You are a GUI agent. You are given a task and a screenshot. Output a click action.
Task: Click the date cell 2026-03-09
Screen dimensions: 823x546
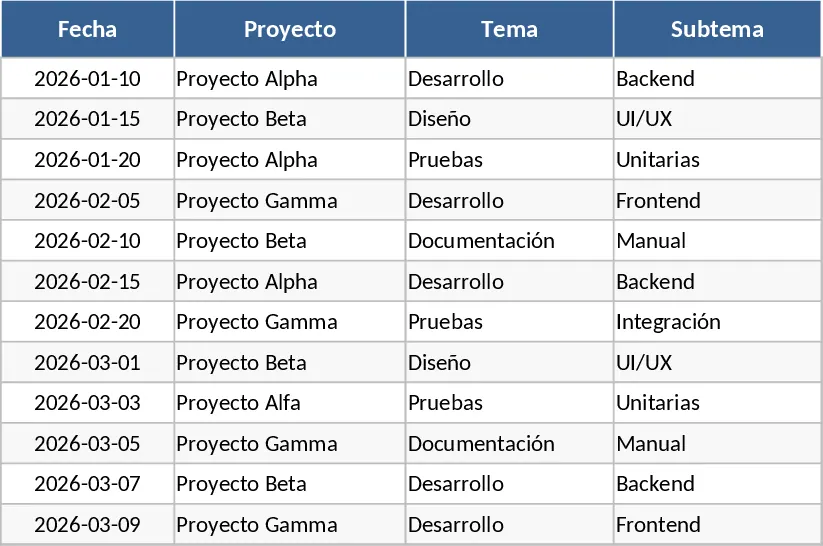click(88, 524)
